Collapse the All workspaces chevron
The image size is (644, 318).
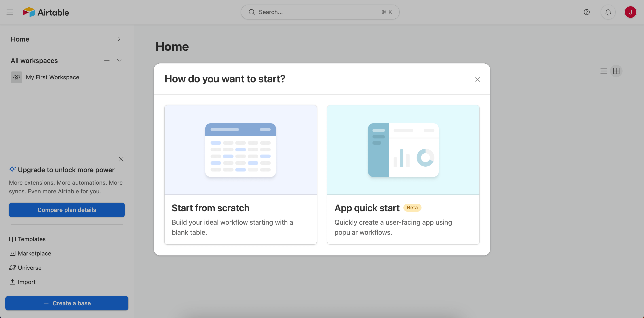point(119,60)
